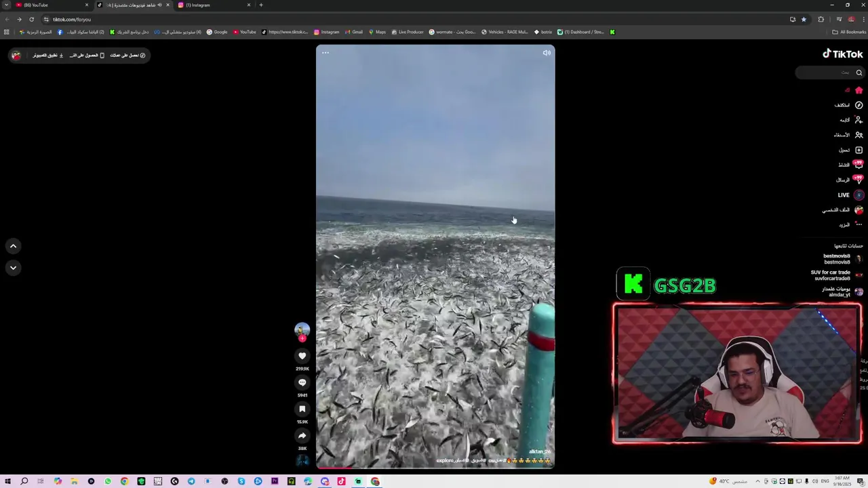This screenshot has height=488, width=868.
Task: Click the TikTok logo
Action: click(x=842, y=54)
